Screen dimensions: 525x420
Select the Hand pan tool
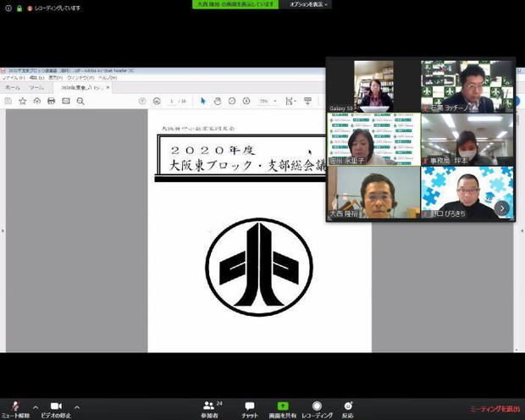[218, 101]
